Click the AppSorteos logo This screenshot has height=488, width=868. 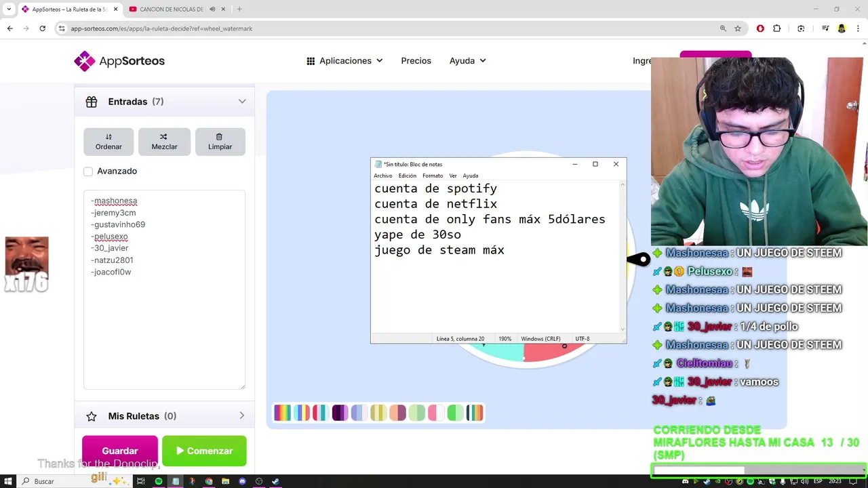[x=119, y=61]
